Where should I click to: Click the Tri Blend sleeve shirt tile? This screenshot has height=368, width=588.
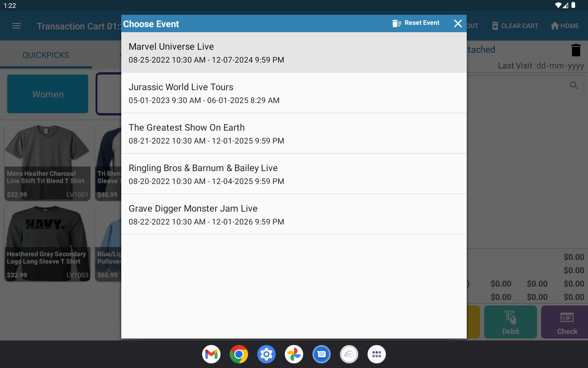click(x=108, y=163)
